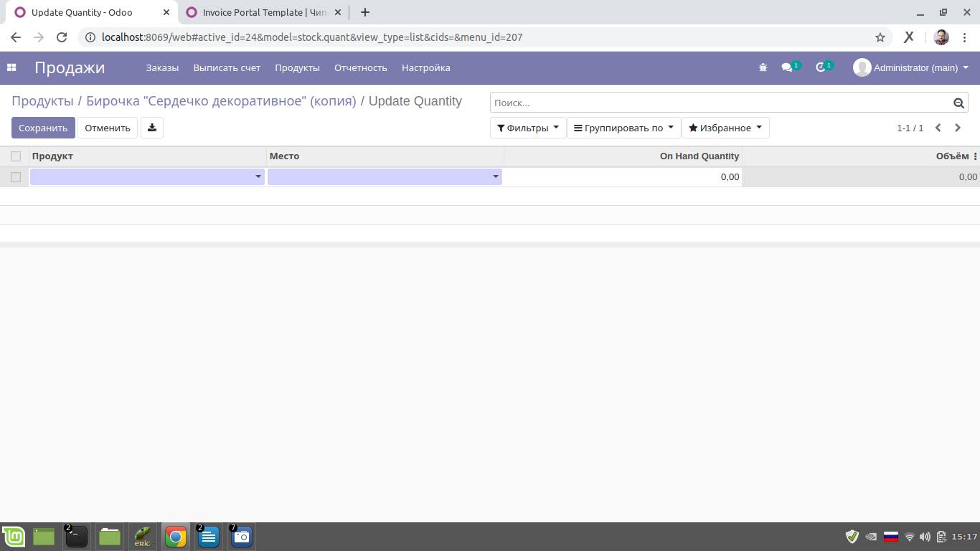Open optional columns menu beside Объём
The width and height of the screenshot is (980, 551).
click(x=975, y=156)
